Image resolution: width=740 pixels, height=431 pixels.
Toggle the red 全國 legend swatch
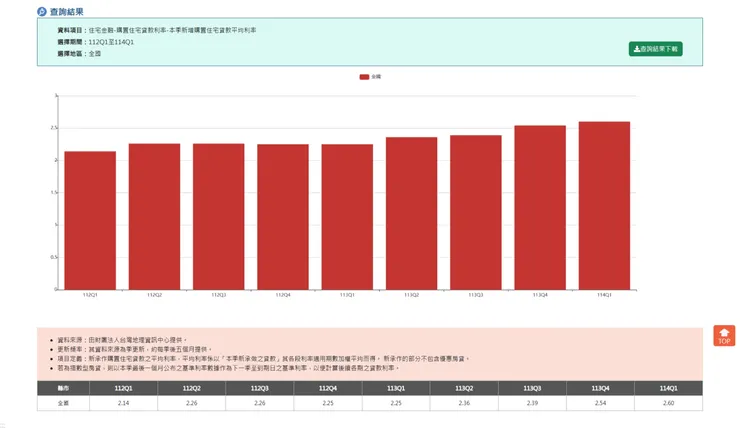(x=364, y=76)
